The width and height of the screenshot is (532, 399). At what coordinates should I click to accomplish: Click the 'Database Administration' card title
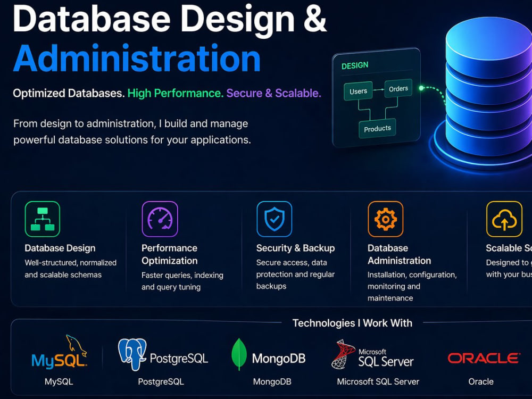[400, 254]
